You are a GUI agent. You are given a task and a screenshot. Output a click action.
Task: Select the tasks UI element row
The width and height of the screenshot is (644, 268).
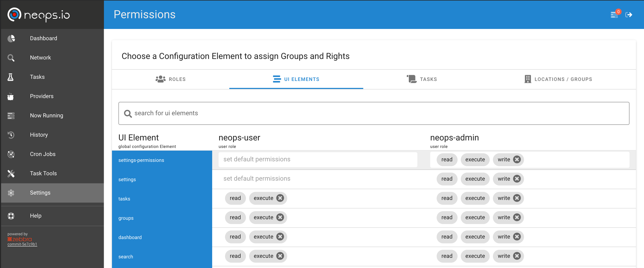pos(162,199)
